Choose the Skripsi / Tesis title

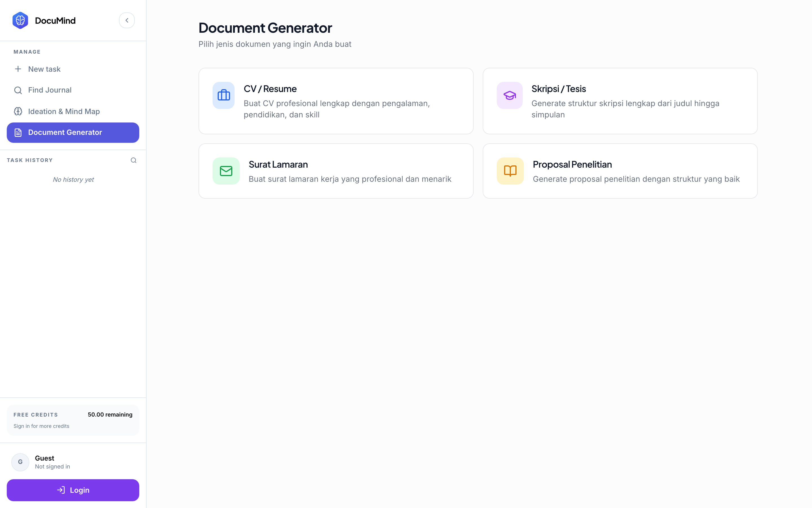click(559, 89)
